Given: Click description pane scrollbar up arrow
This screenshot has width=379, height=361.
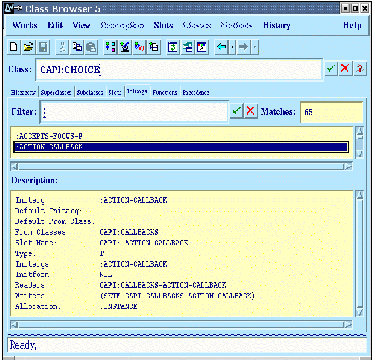Looking at the screenshot, I should pyautogui.click(x=359, y=195).
